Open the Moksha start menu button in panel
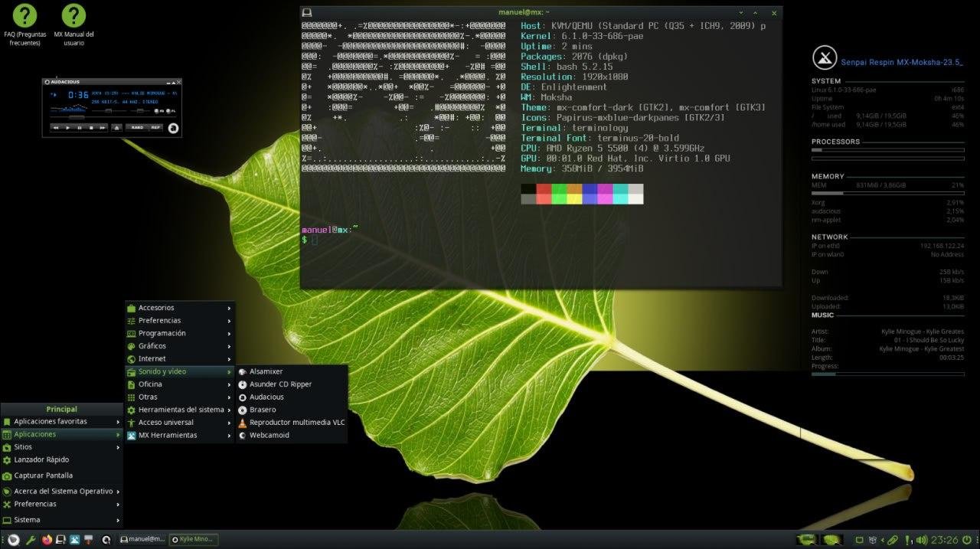Image resolution: width=980 pixels, height=549 pixels. 13,540
